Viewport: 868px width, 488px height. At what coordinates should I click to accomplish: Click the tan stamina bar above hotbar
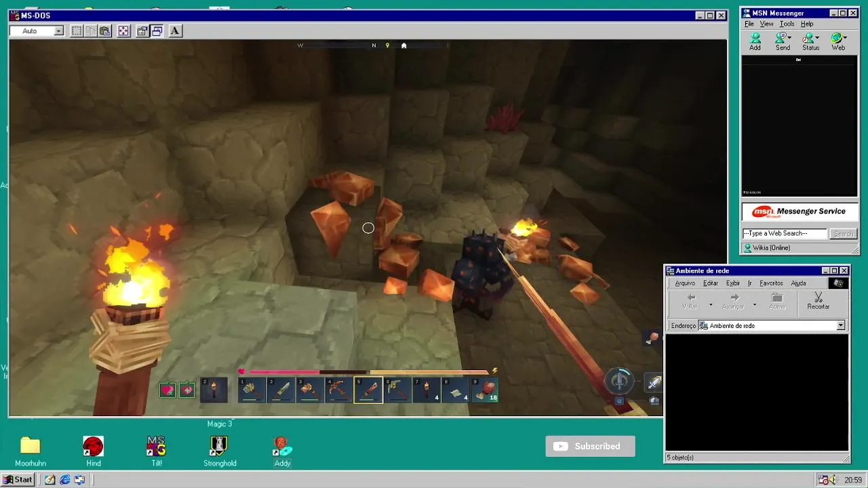coord(429,371)
